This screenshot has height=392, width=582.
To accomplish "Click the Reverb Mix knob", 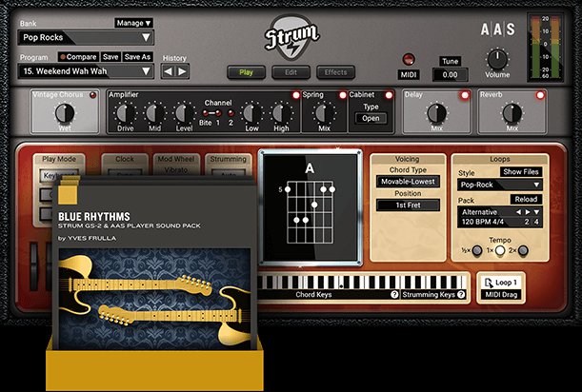I will [x=512, y=113].
